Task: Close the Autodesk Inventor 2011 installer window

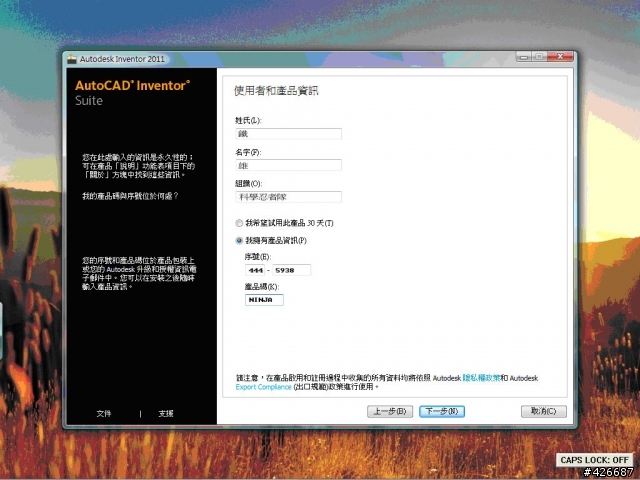Action: click(x=560, y=57)
